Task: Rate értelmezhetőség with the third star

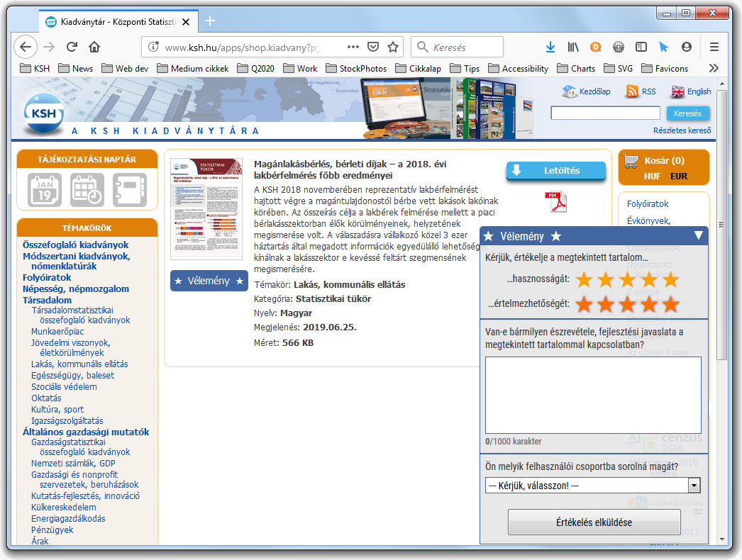Action: click(627, 304)
